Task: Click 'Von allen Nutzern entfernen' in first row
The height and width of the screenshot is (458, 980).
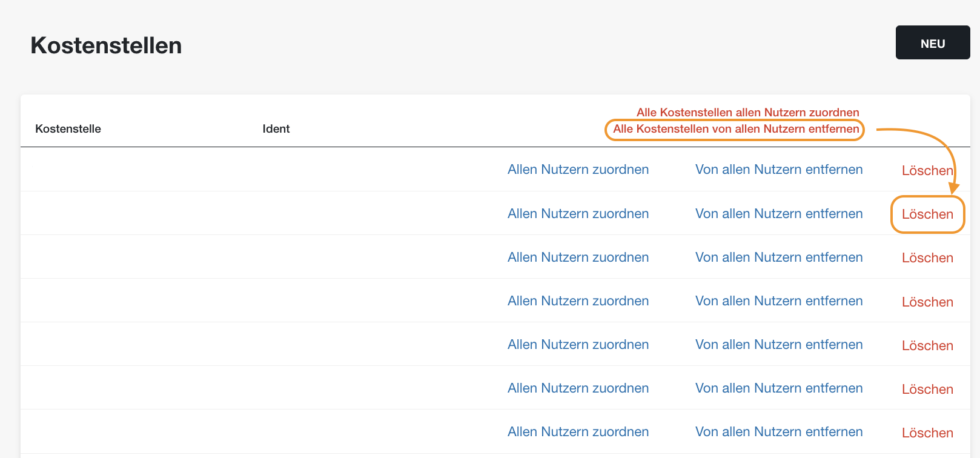Action: click(779, 170)
